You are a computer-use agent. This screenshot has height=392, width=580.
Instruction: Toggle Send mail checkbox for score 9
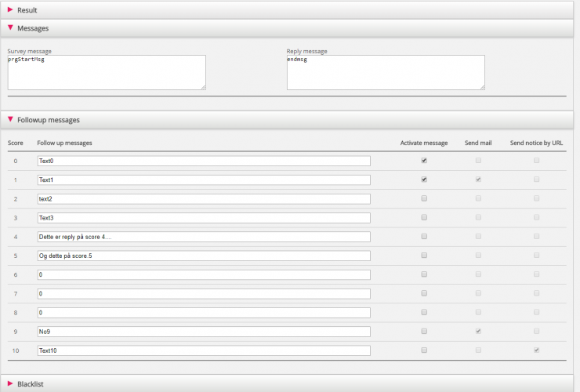[478, 331]
